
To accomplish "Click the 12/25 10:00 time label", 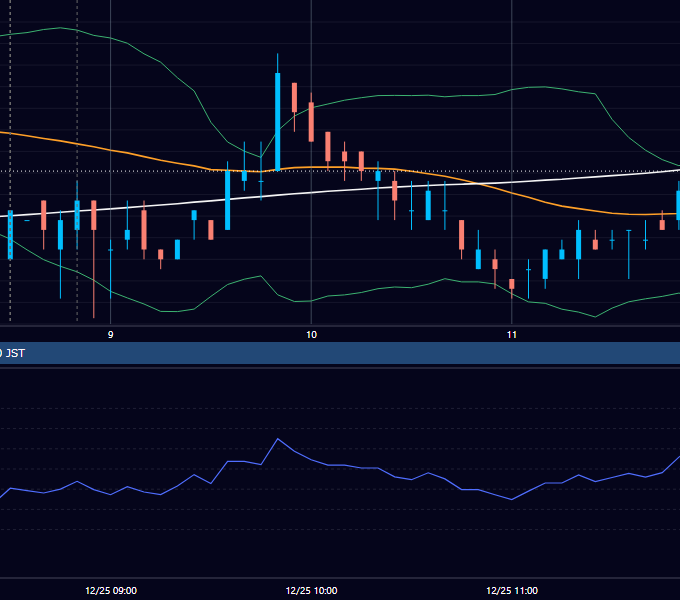I will pyautogui.click(x=311, y=590).
